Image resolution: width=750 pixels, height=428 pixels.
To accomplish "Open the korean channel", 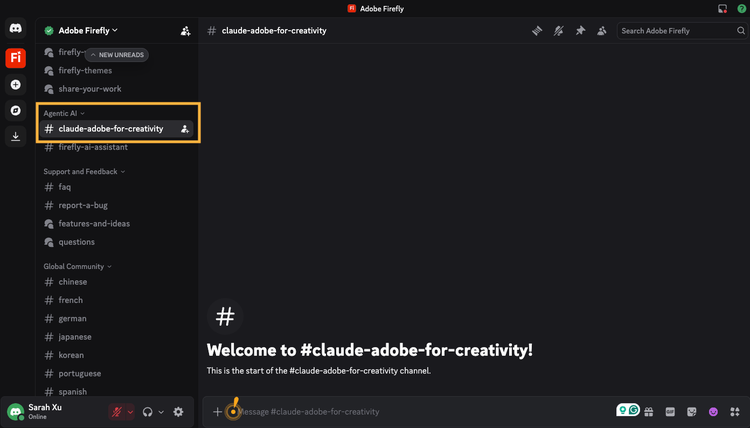I will [x=117, y=355].
